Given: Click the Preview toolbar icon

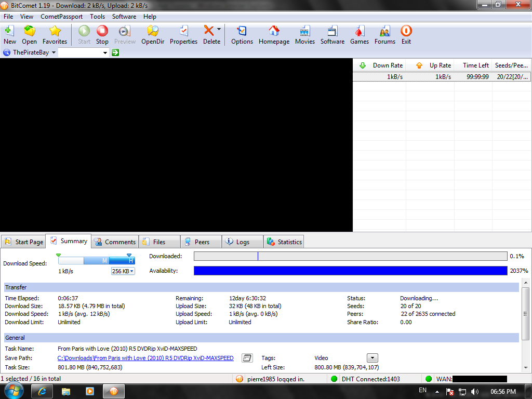Looking at the screenshot, I should coord(125,31).
